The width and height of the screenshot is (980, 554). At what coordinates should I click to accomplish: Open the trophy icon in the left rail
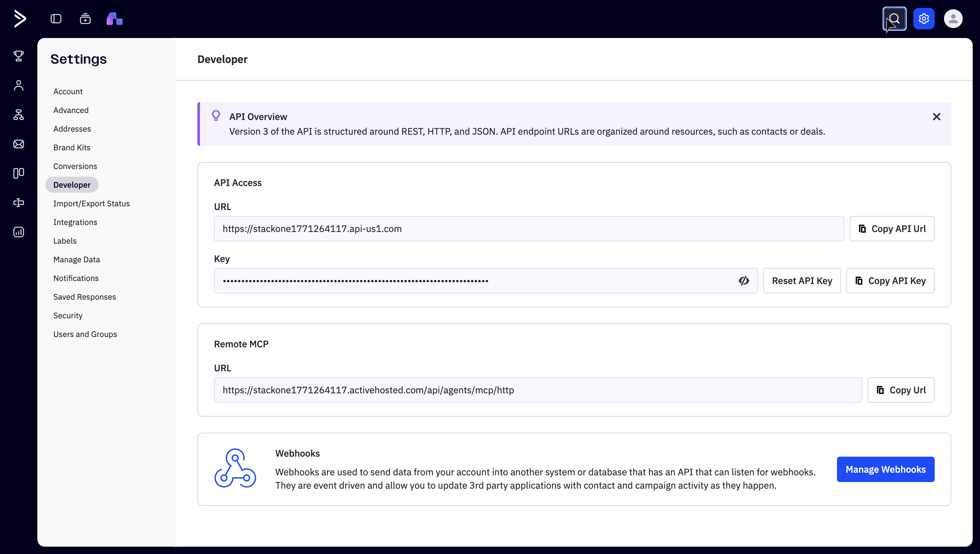(19, 56)
